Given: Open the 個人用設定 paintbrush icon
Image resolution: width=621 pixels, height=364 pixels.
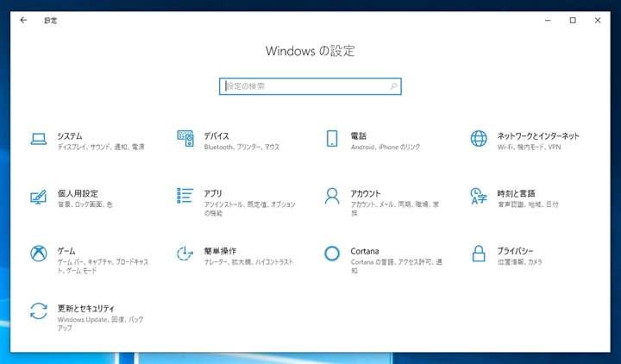Looking at the screenshot, I should (39, 197).
